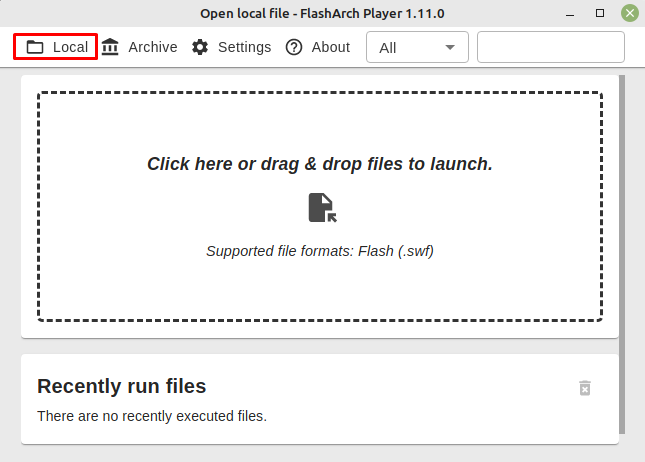Click the Settings gear icon
Image resolution: width=645 pixels, height=462 pixels.
[200, 47]
